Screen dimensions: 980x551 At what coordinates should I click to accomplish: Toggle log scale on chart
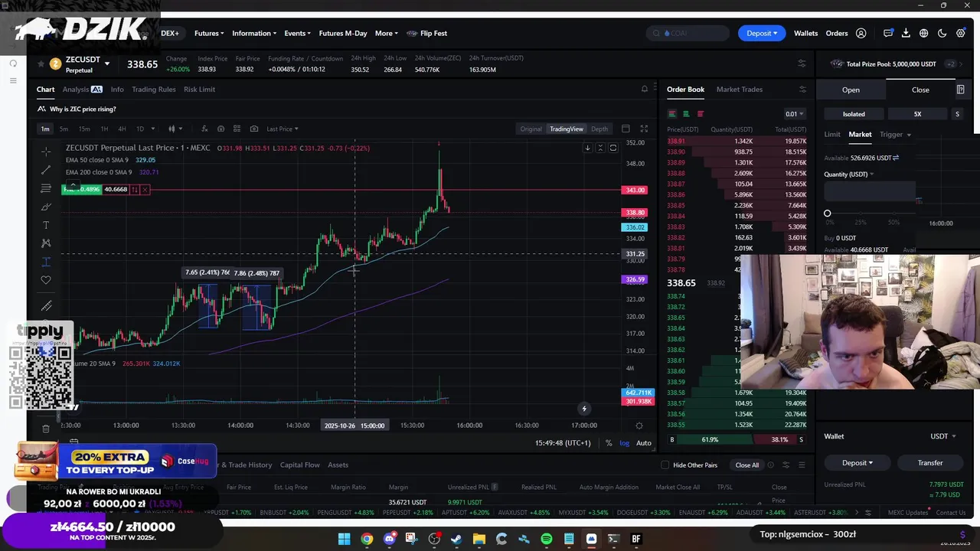coord(624,443)
